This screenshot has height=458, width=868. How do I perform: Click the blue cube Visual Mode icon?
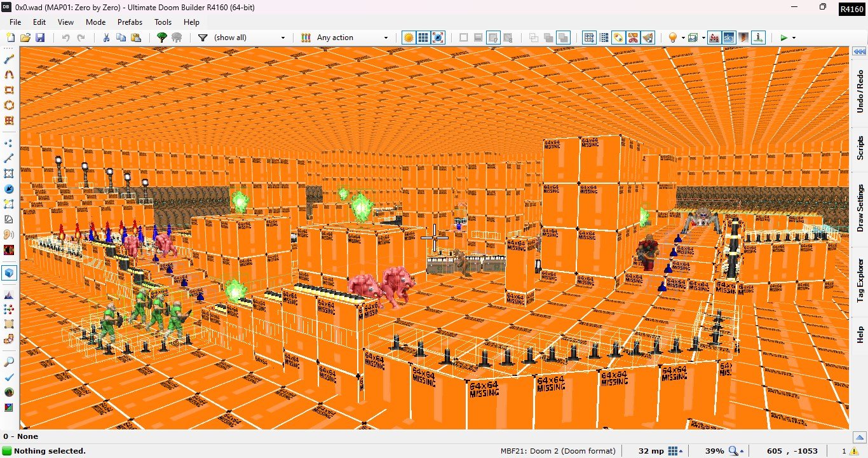tap(9, 273)
